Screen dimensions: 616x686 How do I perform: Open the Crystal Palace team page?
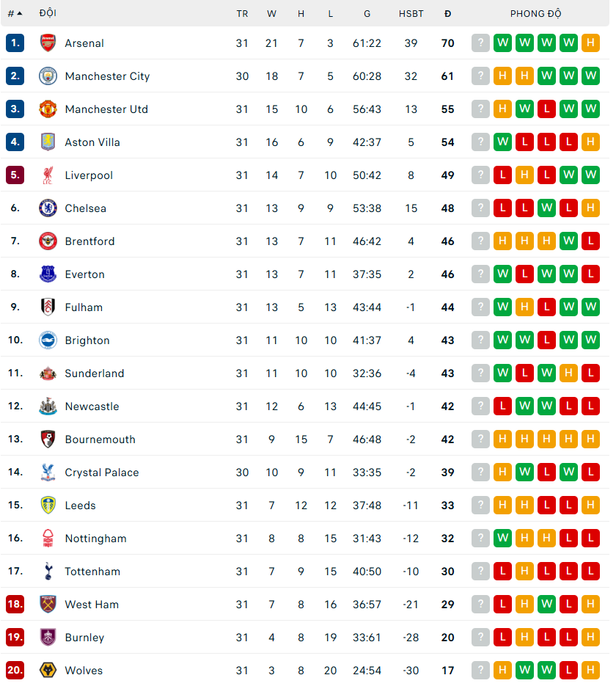pos(101,472)
